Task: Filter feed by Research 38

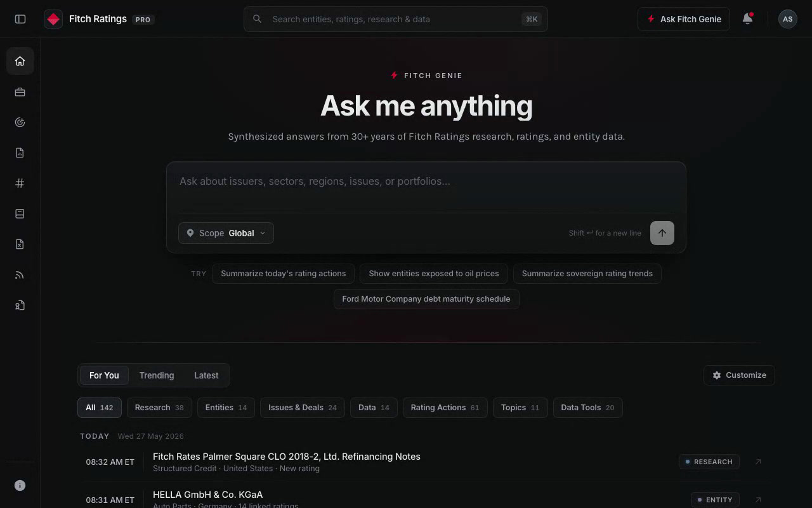Action: tap(159, 408)
